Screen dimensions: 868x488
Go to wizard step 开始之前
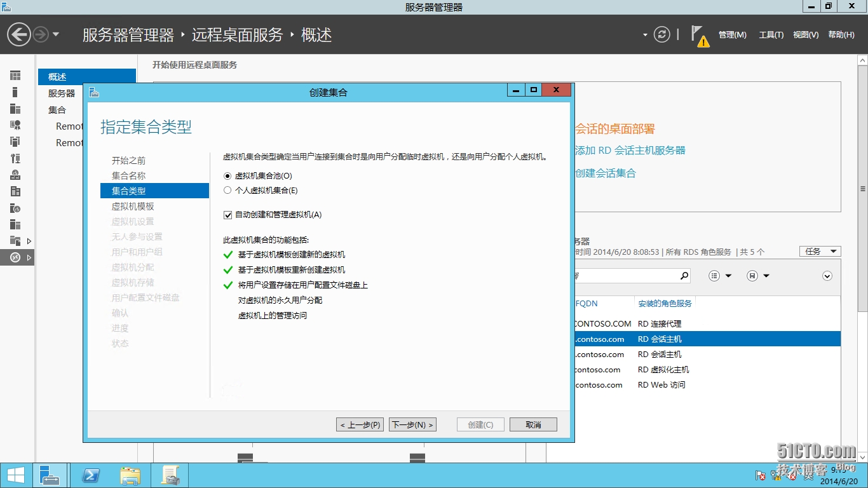click(x=128, y=161)
